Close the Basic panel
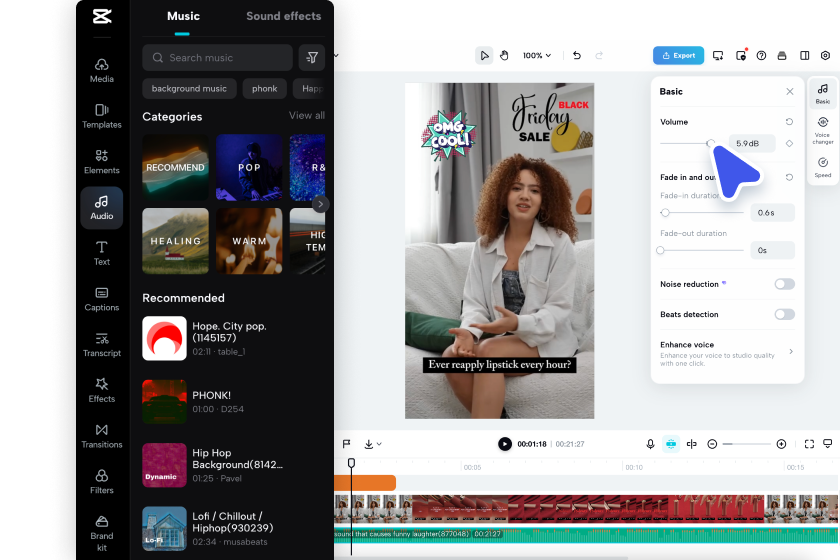Viewport: 840px width, 560px height. pos(790,92)
